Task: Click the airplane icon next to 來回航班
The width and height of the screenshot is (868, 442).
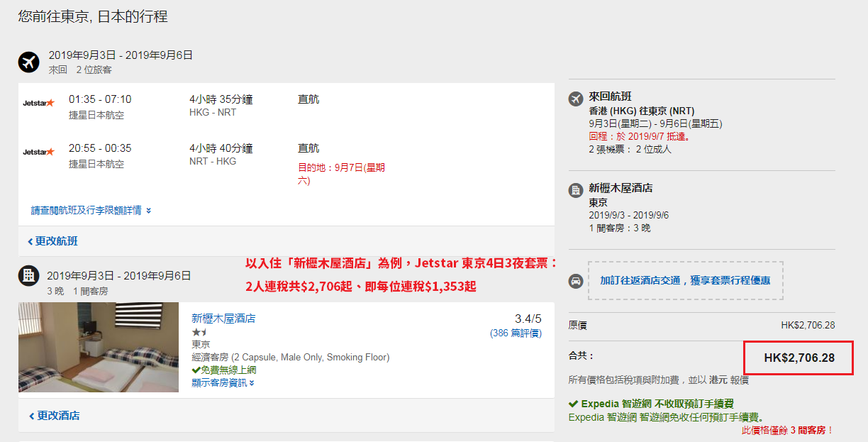Action: (x=576, y=99)
